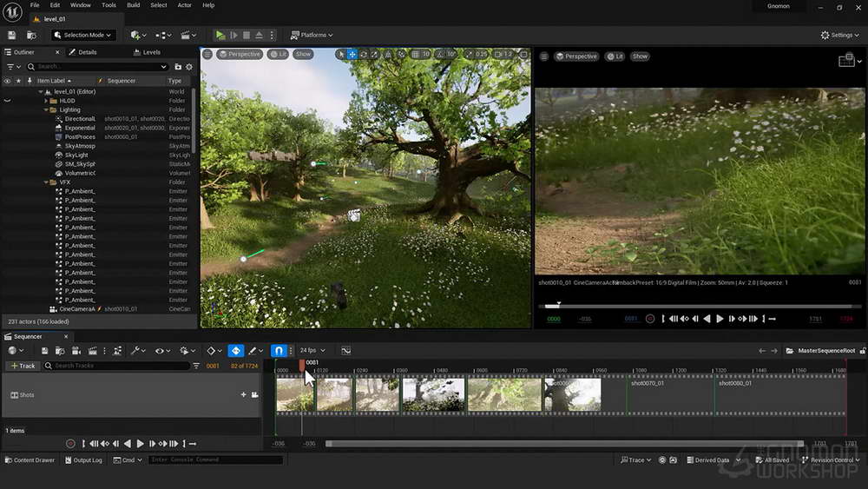The width and height of the screenshot is (868, 489).
Task: Select shot0070_01 clip on the Shots track
Action: [x=670, y=395]
